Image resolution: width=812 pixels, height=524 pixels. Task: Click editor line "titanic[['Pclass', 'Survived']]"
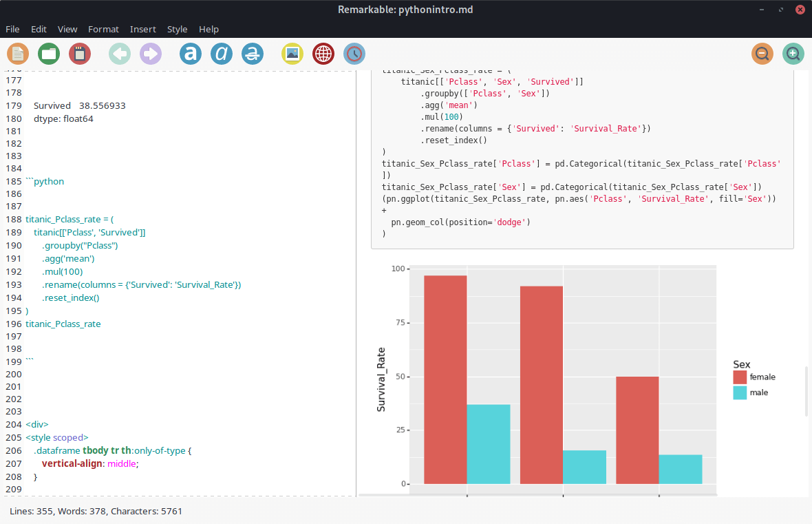[89, 232]
